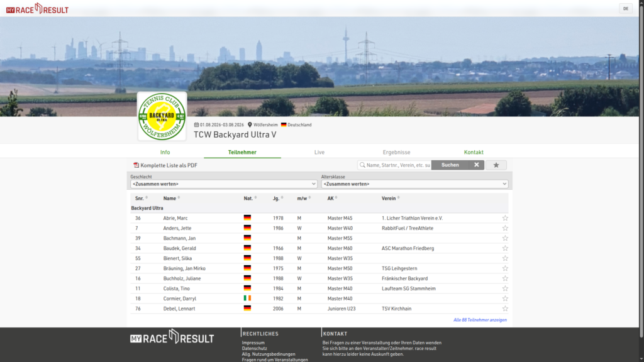Clear the search with the X button
Image resolution: width=644 pixels, height=362 pixels.
click(x=477, y=165)
